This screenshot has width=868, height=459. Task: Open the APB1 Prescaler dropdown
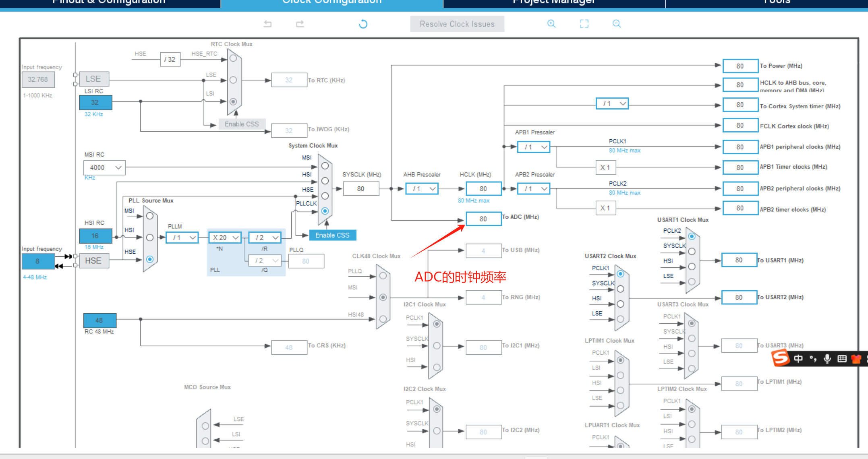point(533,147)
